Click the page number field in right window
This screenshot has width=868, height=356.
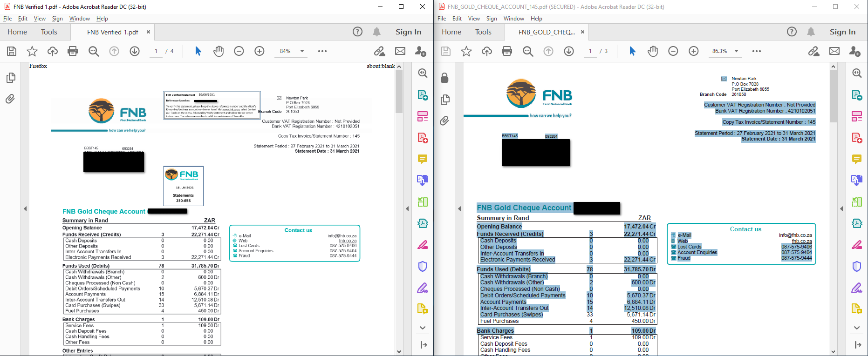coord(590,51)
